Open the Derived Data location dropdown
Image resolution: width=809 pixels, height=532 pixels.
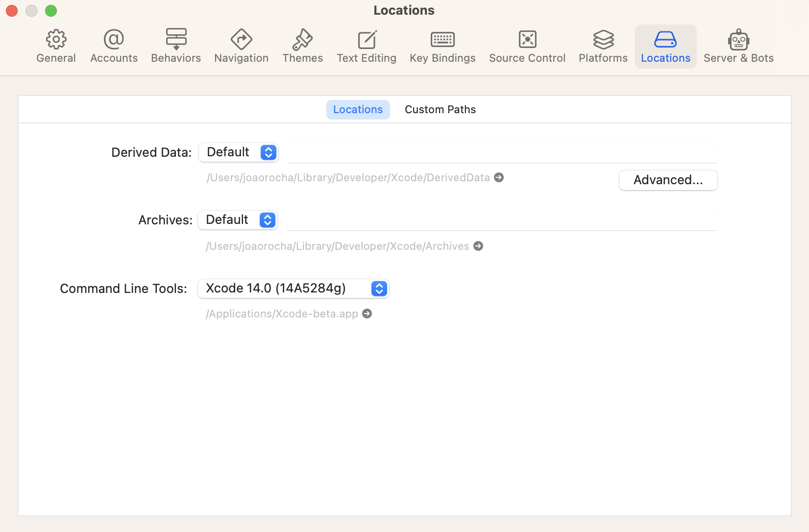[238, 152]
